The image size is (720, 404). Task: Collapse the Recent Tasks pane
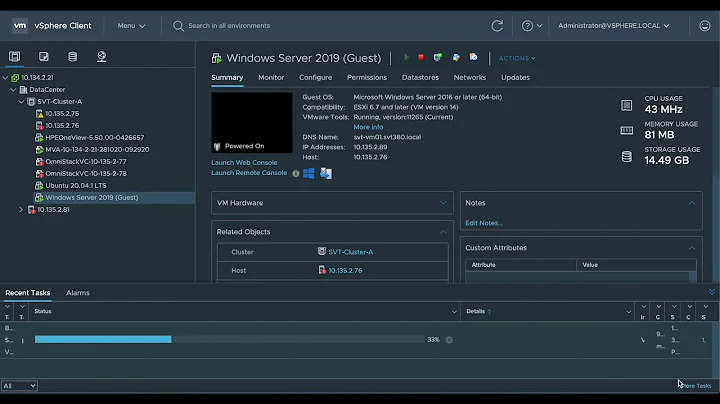pos(712,292)
